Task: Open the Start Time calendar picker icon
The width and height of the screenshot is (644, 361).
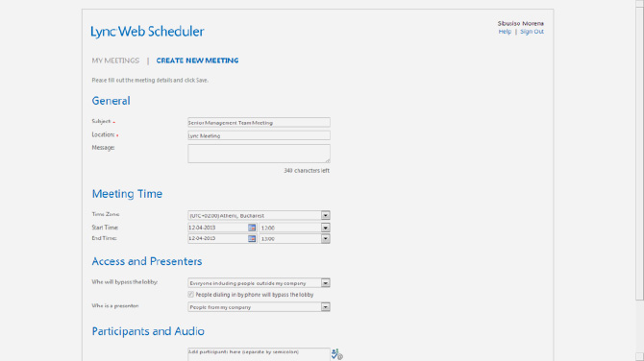Action: point(252,228)
